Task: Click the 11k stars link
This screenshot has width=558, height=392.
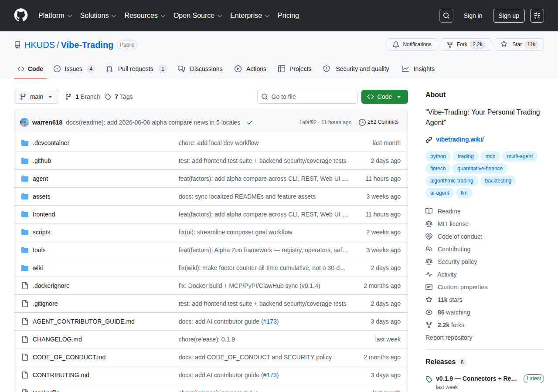Action: point(450,300)
